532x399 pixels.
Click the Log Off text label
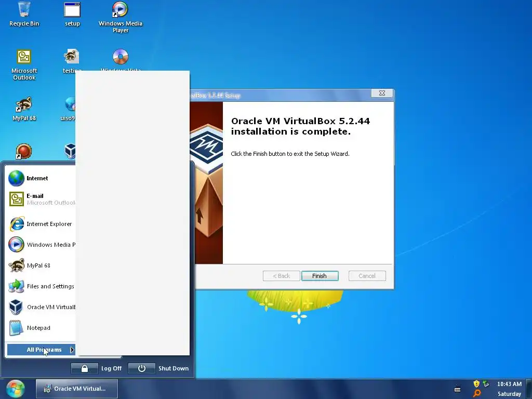coord(111,368)
